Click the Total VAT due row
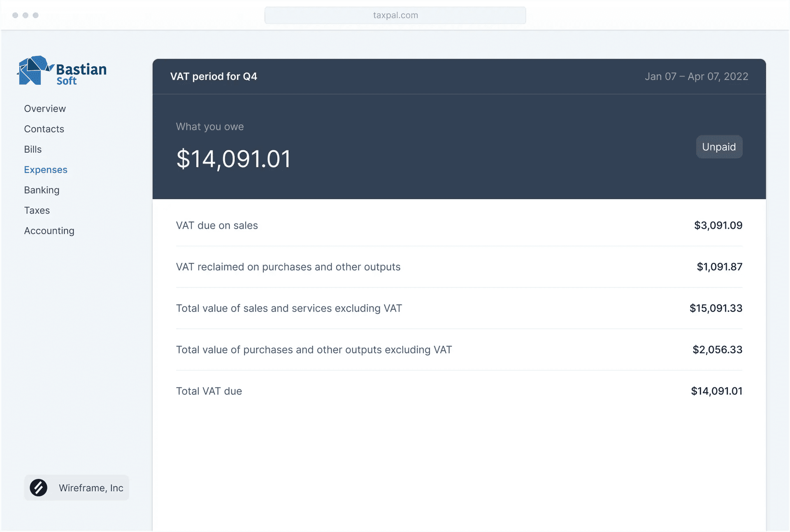The width and height of the screenshot is (790, 532). tap(459, 391)
